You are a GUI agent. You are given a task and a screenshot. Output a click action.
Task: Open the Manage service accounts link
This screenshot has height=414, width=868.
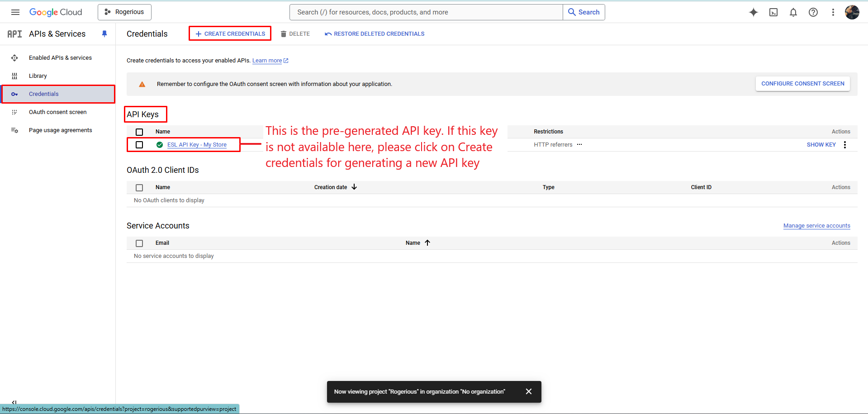(816, 226)
